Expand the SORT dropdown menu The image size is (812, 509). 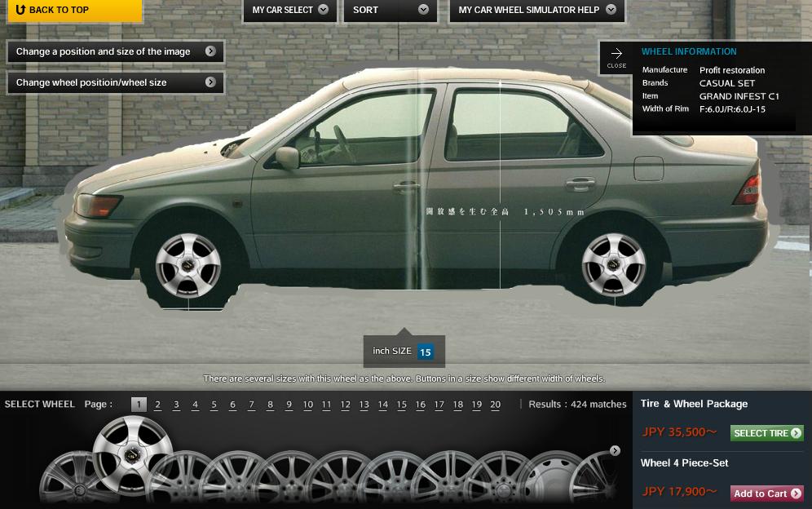click(390, 11)
